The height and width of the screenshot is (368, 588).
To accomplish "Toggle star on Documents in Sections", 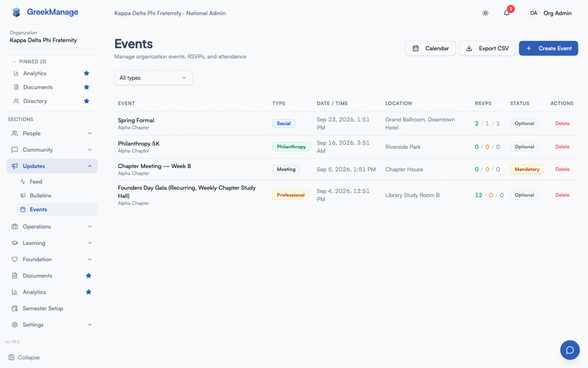I will (x=89, y=276).
